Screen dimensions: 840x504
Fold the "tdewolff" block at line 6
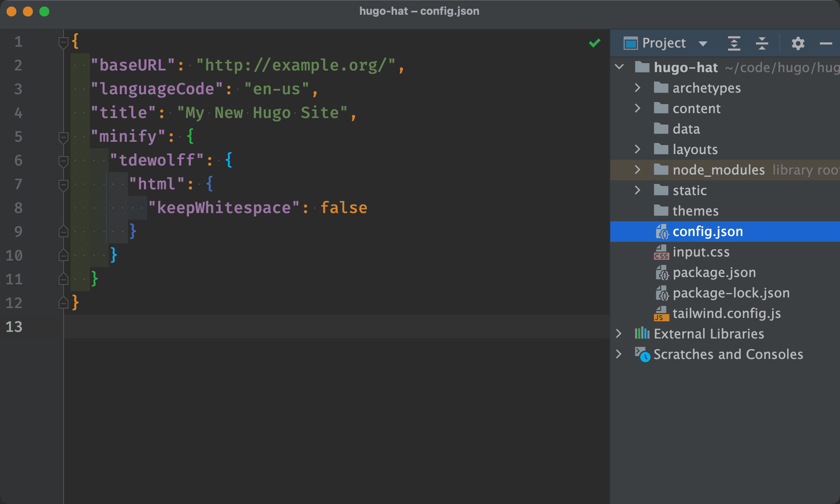[x=63, y=161]
